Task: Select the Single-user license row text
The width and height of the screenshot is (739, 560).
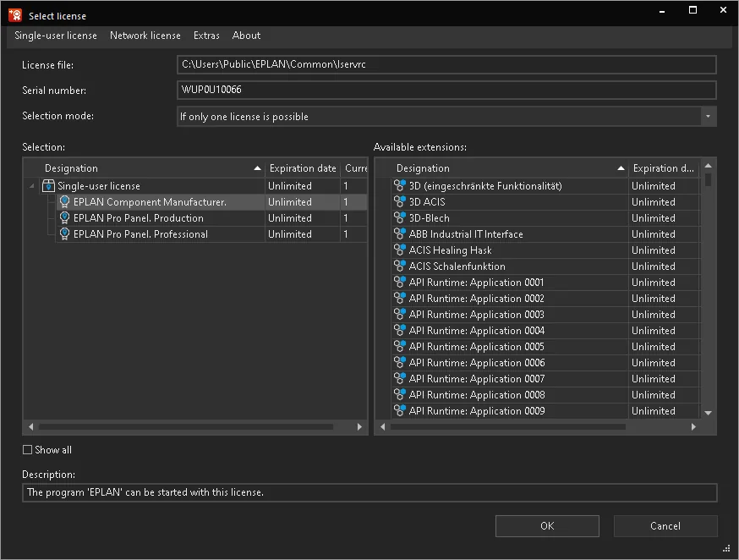Action: 98,186
